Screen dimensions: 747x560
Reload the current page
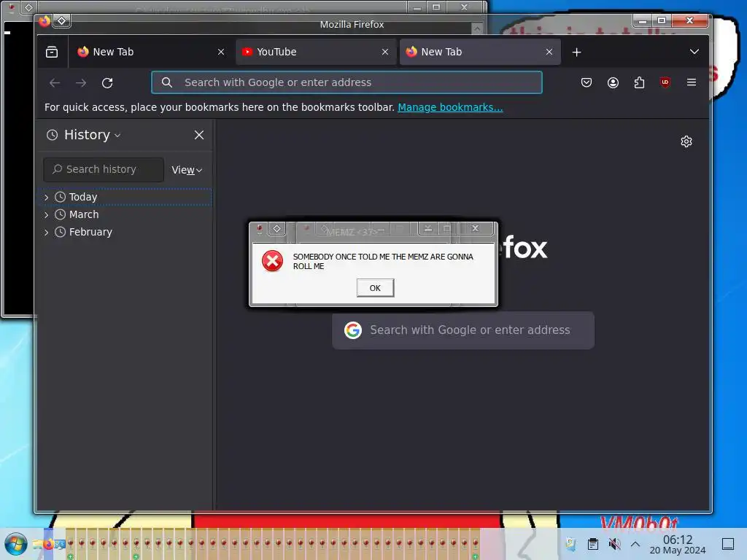pos(107,83)
